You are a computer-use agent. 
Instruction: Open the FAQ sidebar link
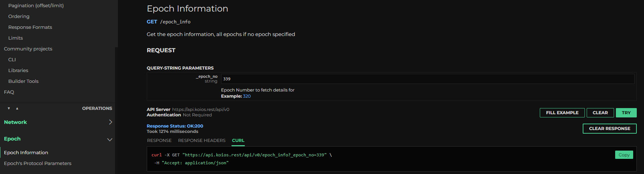[x=9, y=92]
